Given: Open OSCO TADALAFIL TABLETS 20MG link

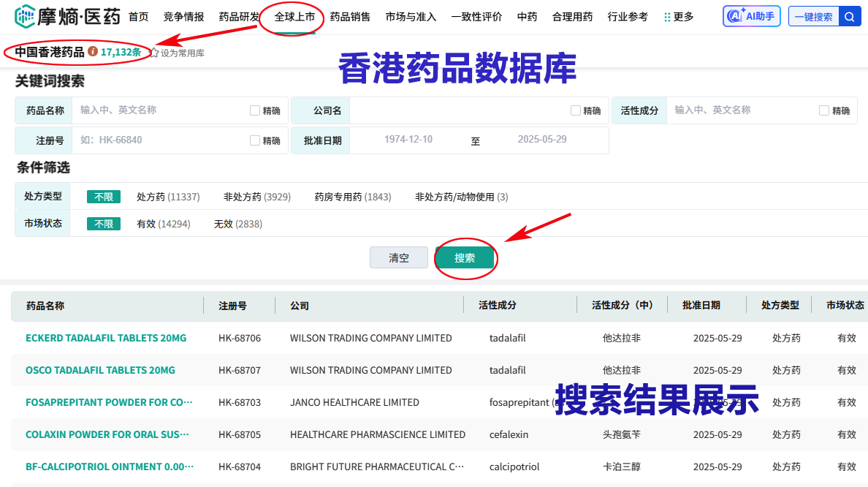Looking at the screenshot, I should [100, 370].
